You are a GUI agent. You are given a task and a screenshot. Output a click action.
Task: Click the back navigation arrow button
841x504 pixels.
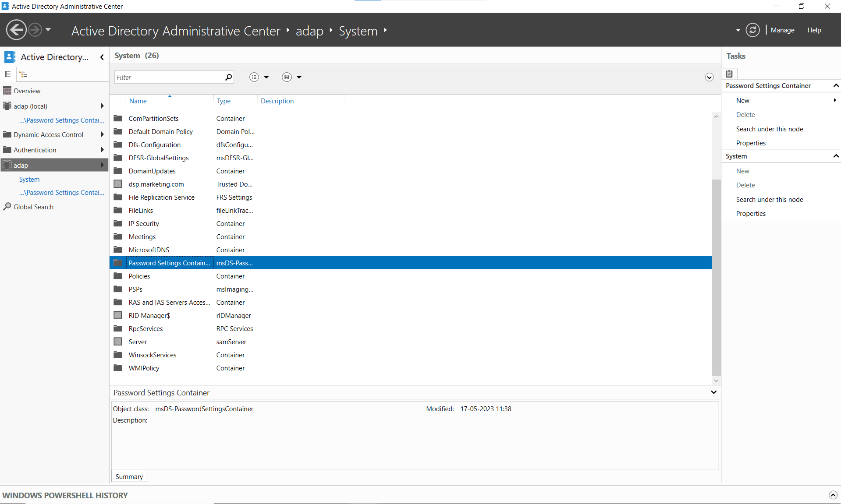[x=16, y=30]
